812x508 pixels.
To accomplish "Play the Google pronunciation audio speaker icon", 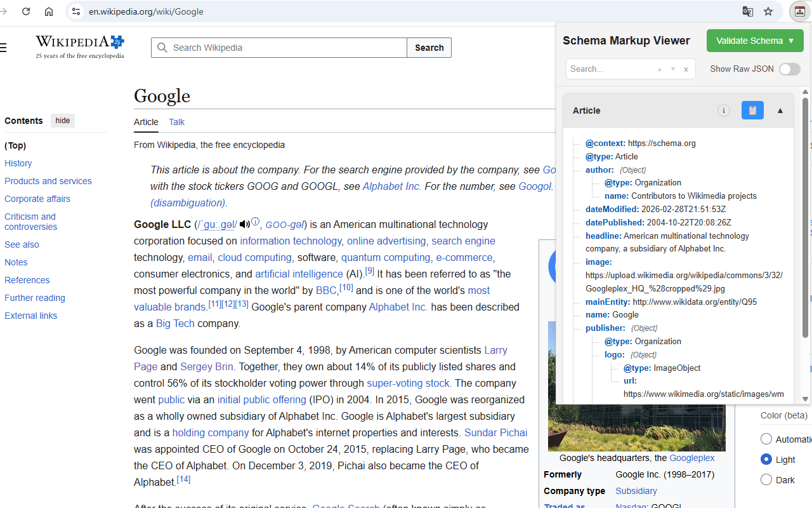I will [245, 224].
